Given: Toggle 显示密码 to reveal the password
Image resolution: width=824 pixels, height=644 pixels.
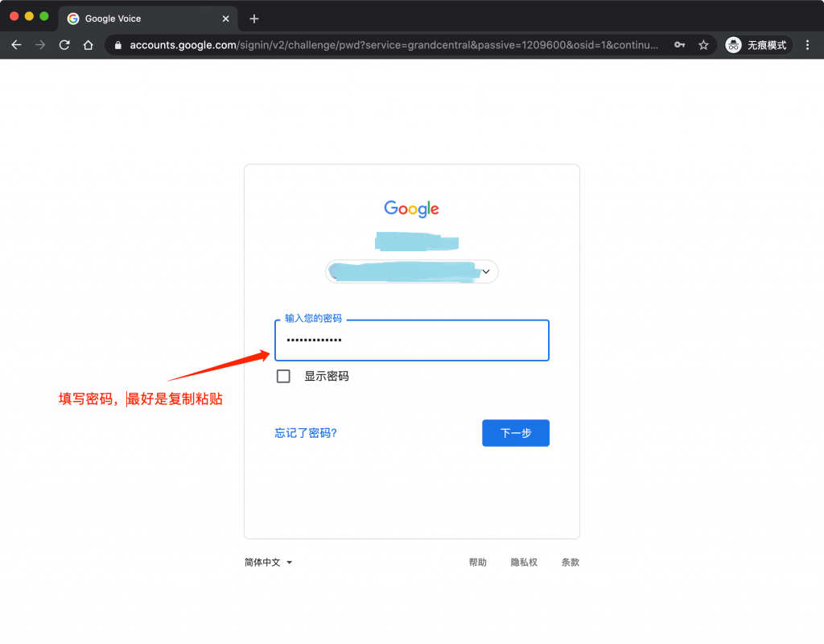Looking at the screenshot, I should tap(283, 376).
